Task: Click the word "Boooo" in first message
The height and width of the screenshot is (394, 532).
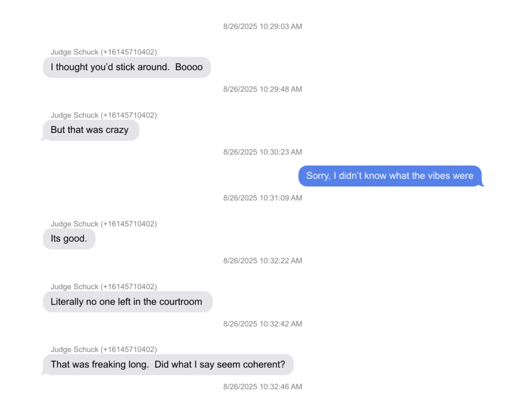Action: coord(189,67)
